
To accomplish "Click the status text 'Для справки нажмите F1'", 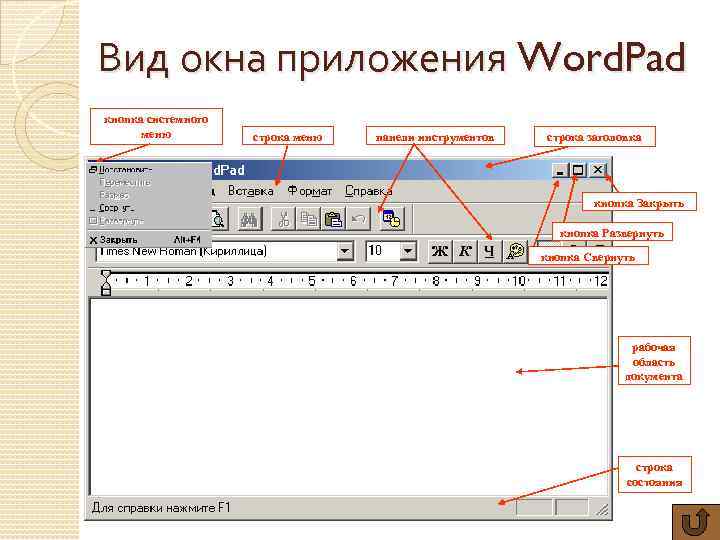I will [161, 508].
